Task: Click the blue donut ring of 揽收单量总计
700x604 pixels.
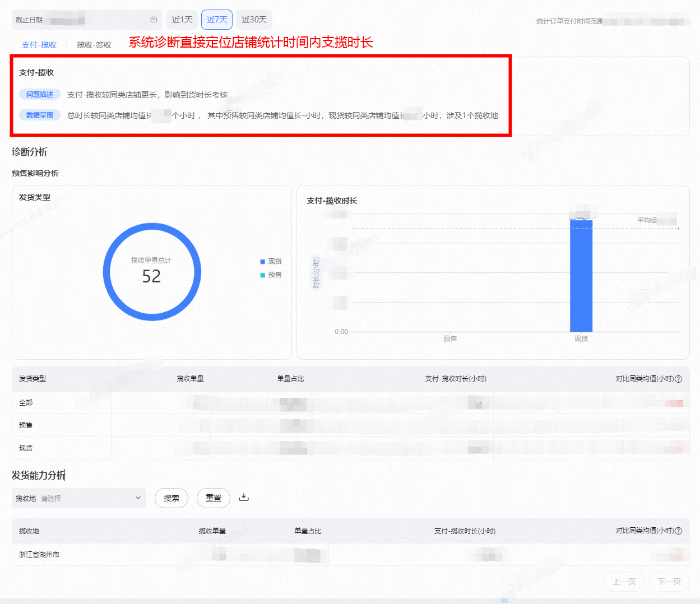Action: coord(152,225)
